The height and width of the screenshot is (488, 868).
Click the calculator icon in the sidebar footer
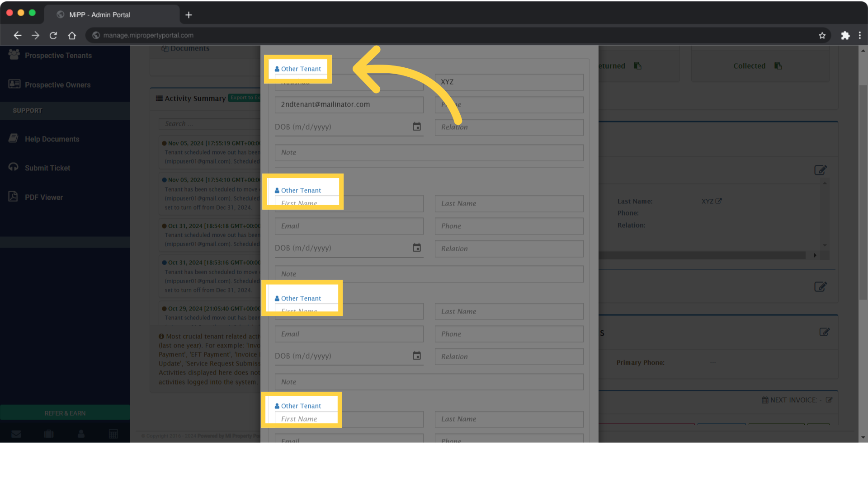point(113,434)
